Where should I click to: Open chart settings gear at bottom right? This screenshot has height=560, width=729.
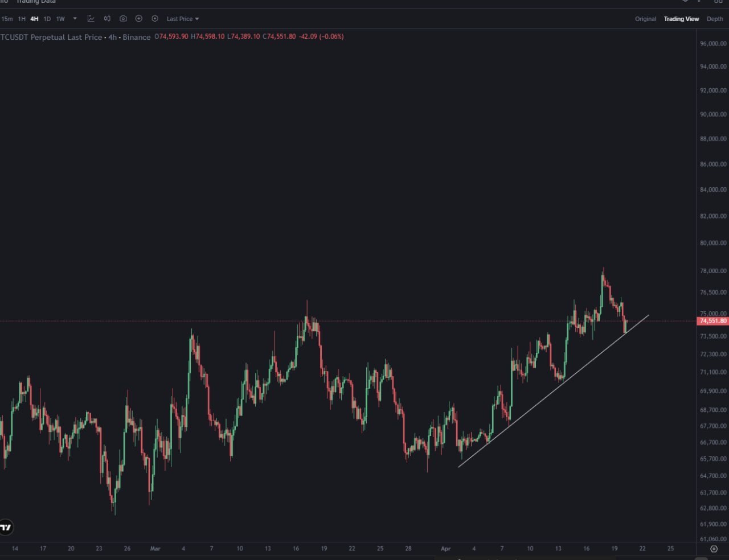tap(714, 549)
